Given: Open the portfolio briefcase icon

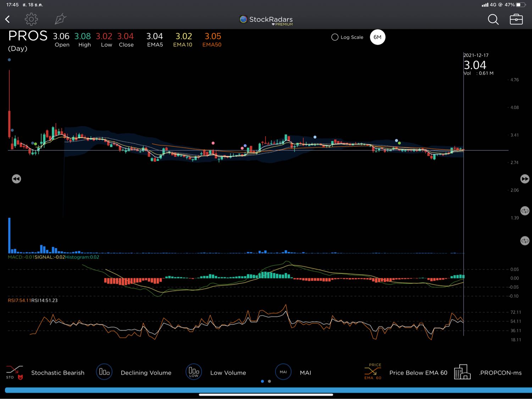Looking at the screenshot, I should [x=516, y=19].
